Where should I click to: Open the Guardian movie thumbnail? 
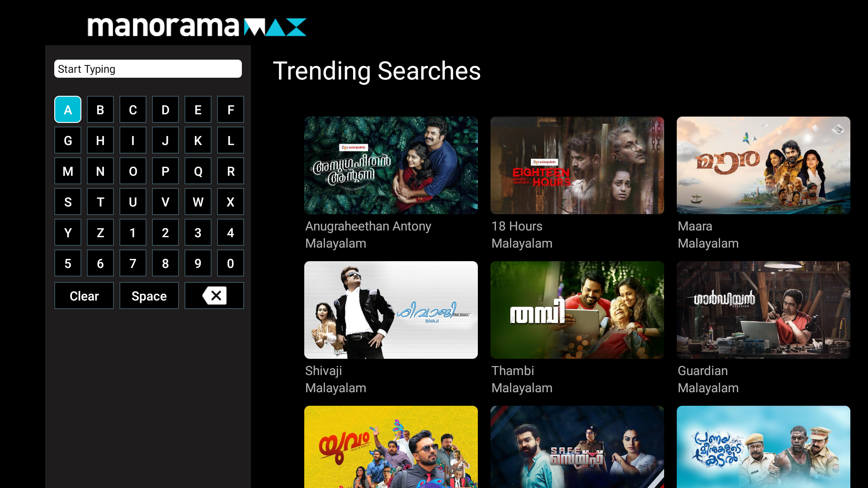[x=764, y=310]
